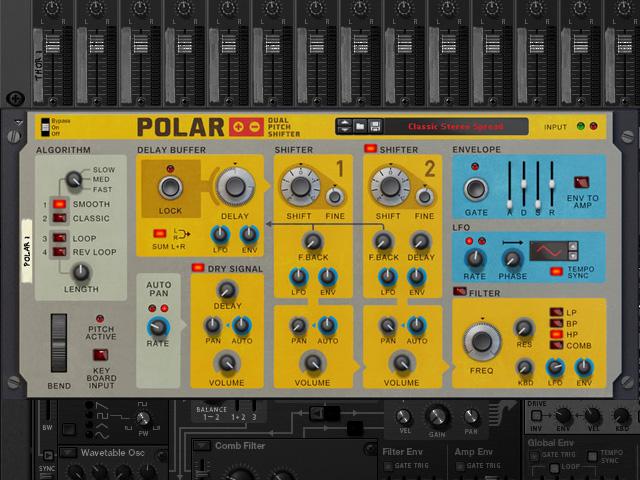
Task: Select the HP filter mode
Action: 556,334
